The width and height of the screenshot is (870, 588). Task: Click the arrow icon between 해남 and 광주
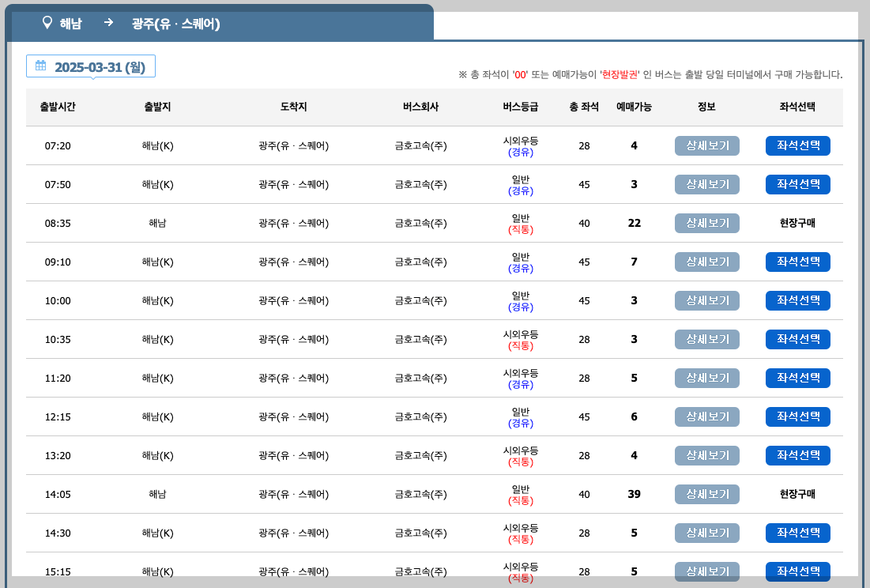(107, 24)
